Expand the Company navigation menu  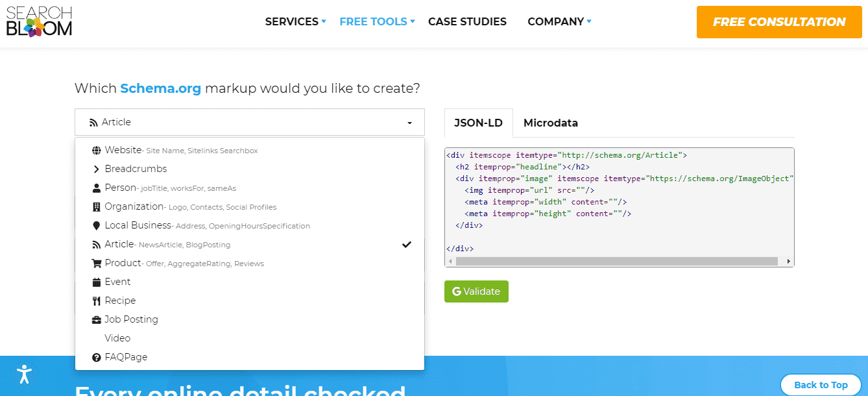pyautogui.click(x=559, y=21)
